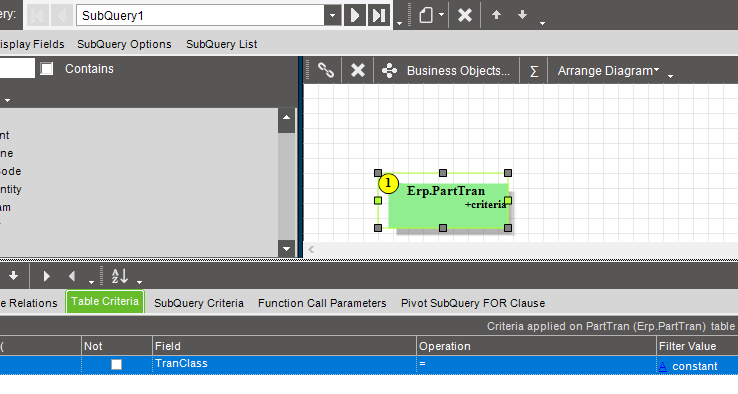Click the right triangle in criteria toolbar
The height and width of the screenshot is (394, 738).
coord(46,276)
